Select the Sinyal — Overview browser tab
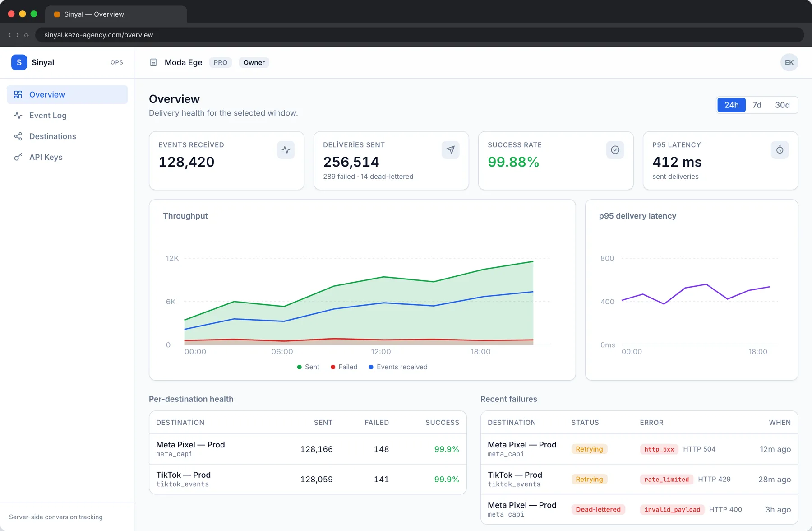 click(116, 14)
